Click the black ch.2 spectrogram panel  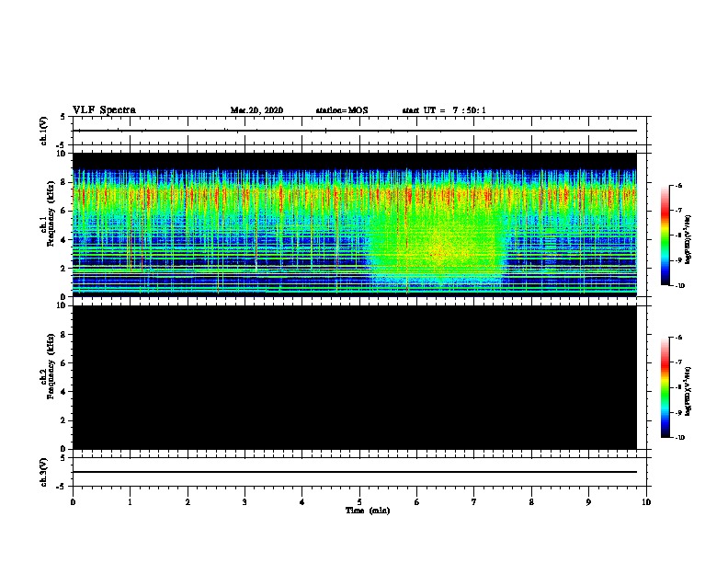[354, 377]
